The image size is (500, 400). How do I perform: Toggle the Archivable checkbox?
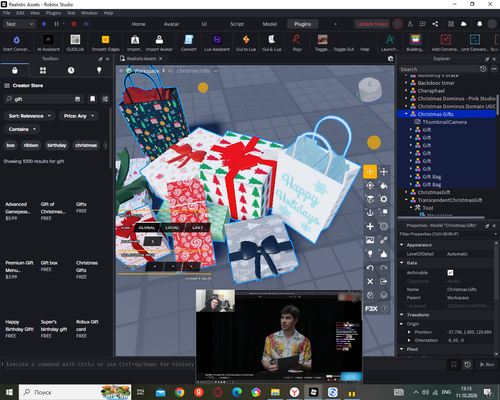450,273
